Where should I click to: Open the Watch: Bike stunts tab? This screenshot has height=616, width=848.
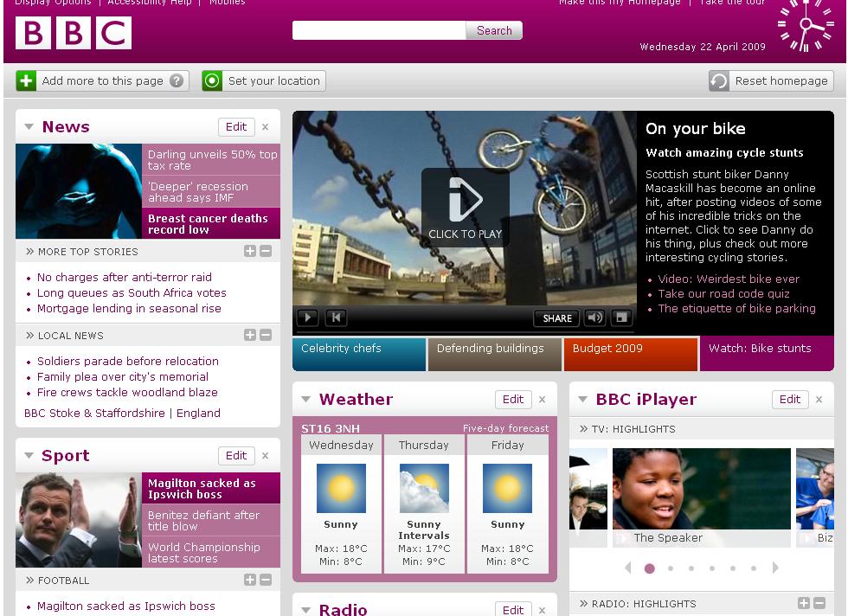tap(767, 354)
